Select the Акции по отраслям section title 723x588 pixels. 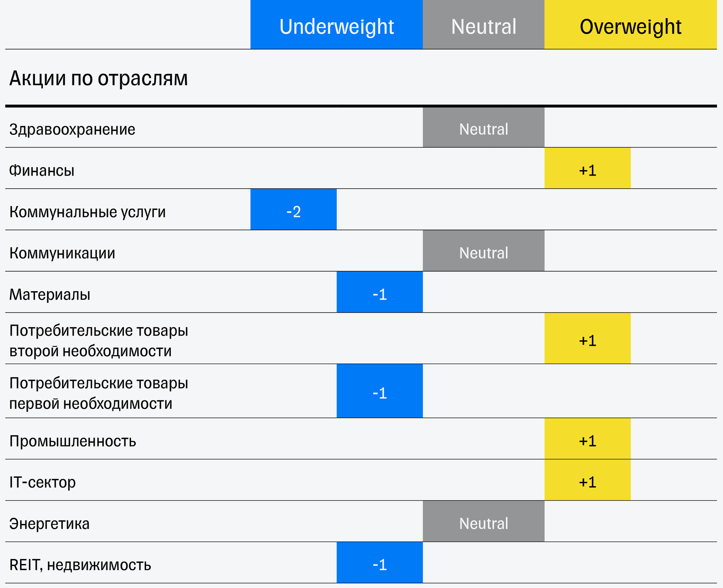pos(98,78)
